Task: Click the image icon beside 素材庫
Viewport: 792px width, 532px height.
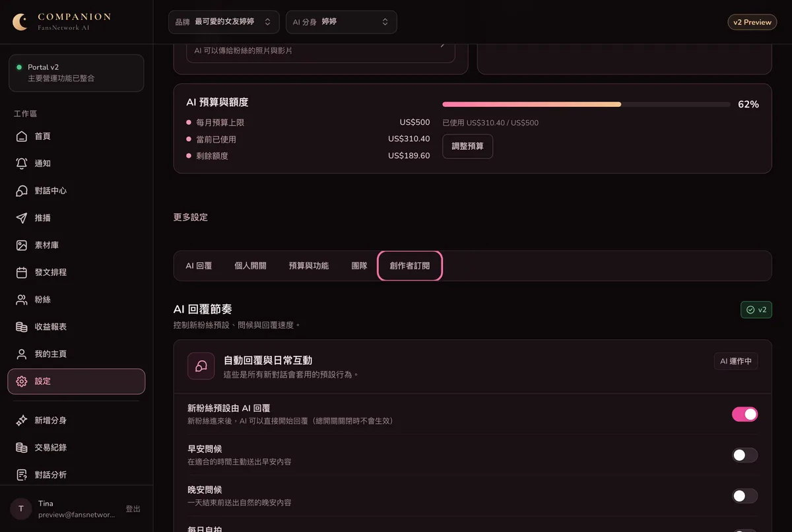Action: tap(22, 245)
